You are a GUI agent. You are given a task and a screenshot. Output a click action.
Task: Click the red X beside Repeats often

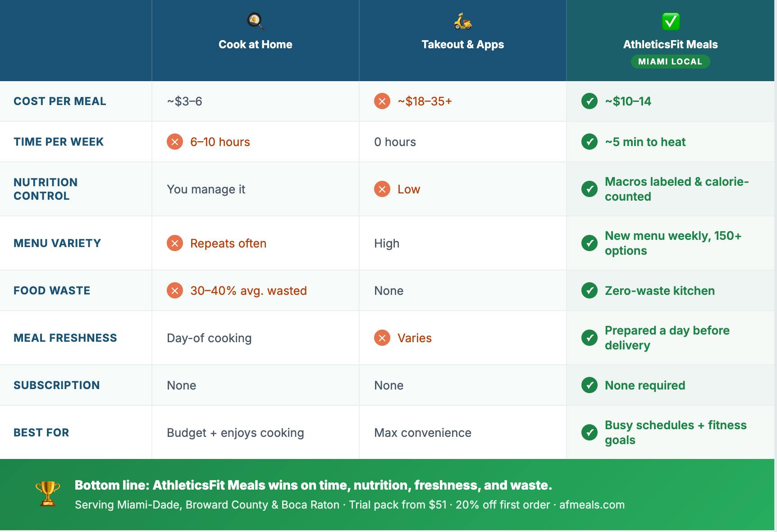tap(174, 243)
